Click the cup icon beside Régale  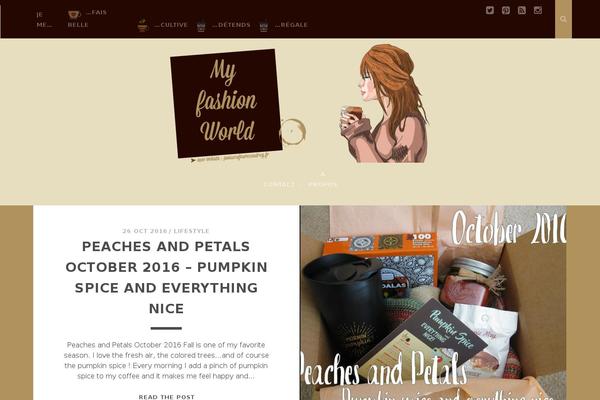point(263,26)
